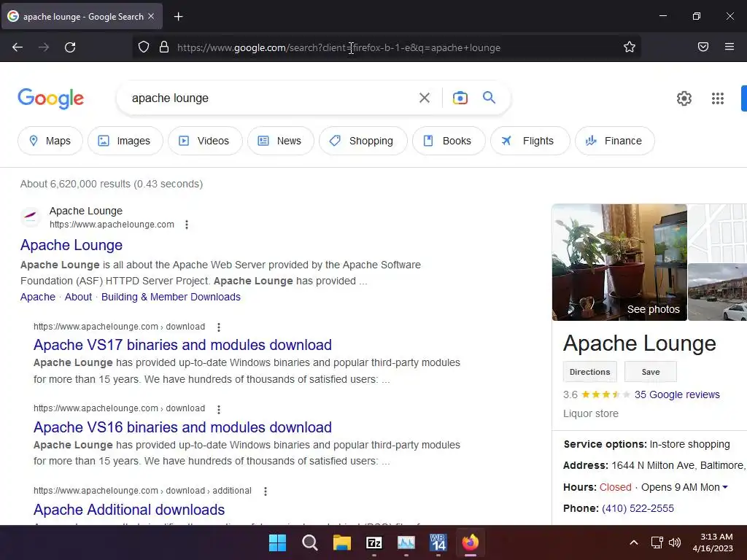747x560 pixels.
Task: Open Google quick settings gear
Action: coord(684,98)
